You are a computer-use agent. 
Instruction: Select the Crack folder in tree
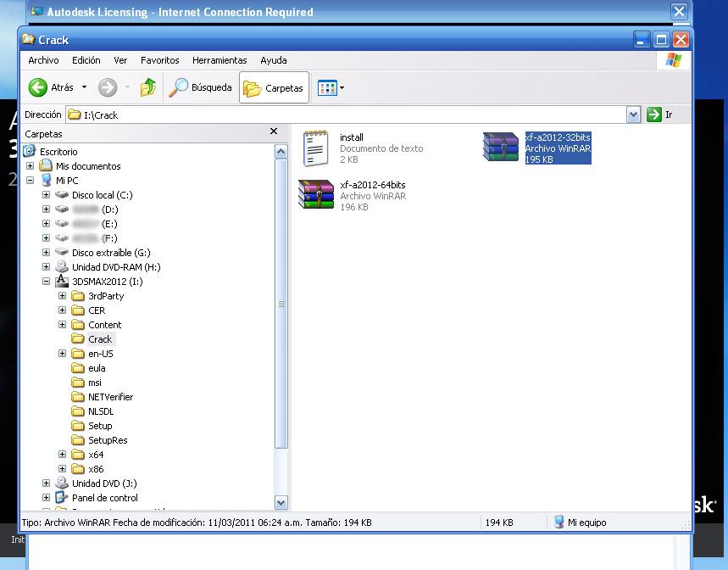100,339
